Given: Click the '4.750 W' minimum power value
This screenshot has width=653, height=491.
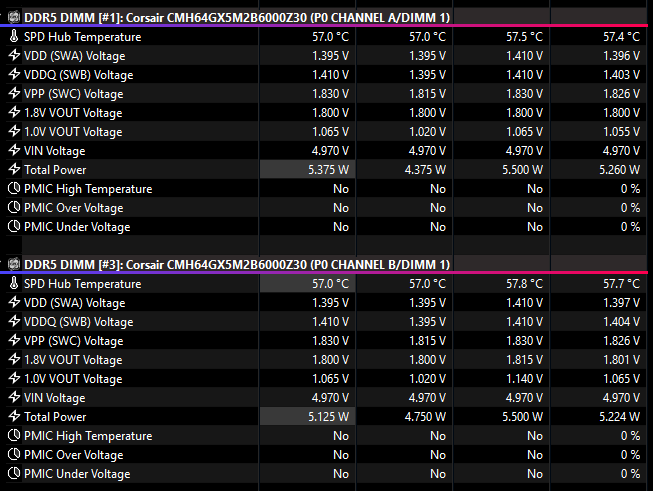Looking at the screenshot, I should click(x=425, y=417).
